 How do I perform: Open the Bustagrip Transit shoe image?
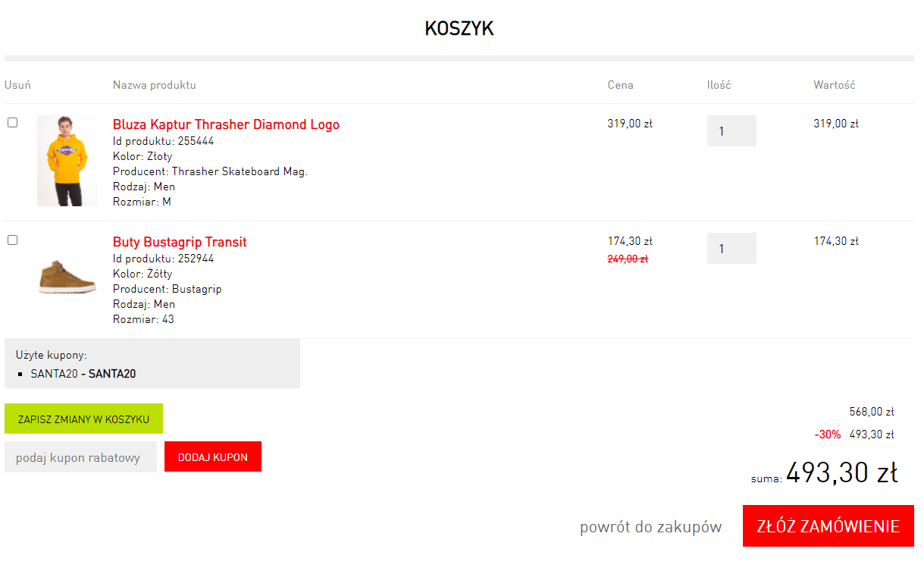point(67,278)
